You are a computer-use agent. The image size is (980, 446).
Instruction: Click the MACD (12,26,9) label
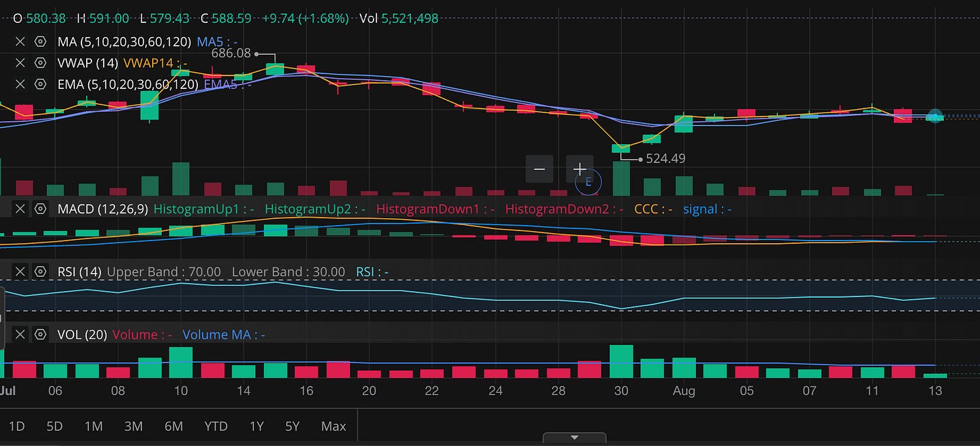[103, 209]
